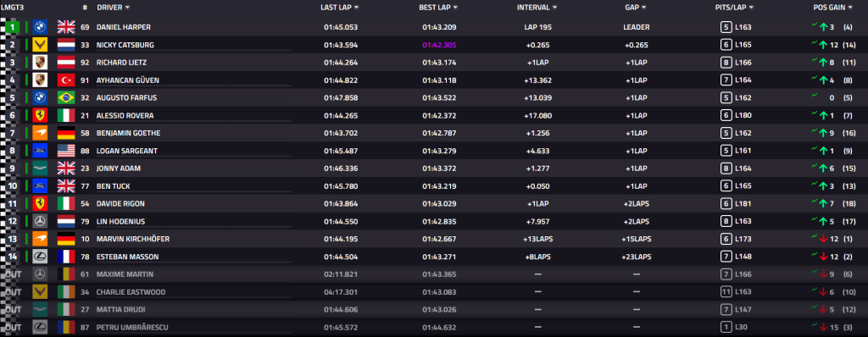The height and width of the screenshot is (337, 868).
Task: Open the DRIVER column sort dropdown
Action: pos(127,8)
